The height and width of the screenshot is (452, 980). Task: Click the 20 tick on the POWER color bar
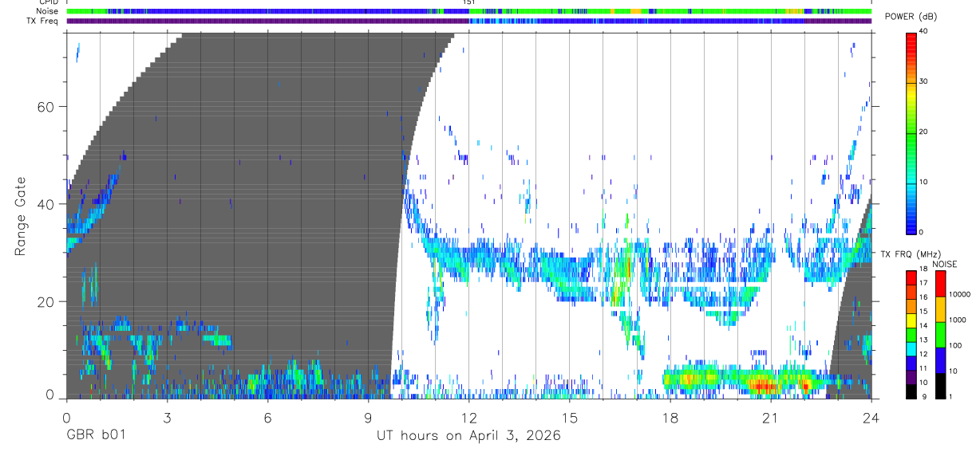(x=923, y=132)
